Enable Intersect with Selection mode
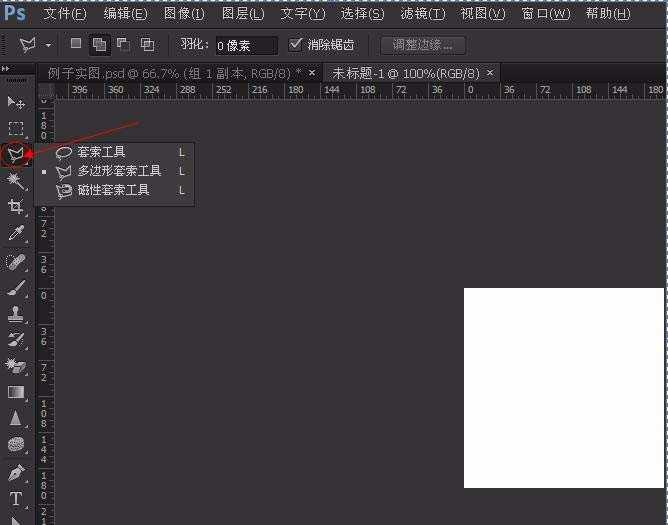This screenshot has height=525, width=668. 148,45
